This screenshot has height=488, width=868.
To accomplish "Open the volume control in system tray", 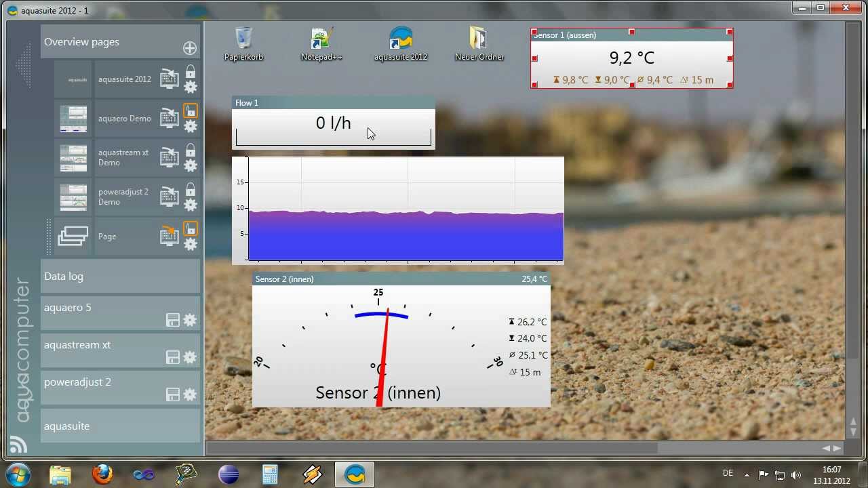I will click(x=796, y=474).
